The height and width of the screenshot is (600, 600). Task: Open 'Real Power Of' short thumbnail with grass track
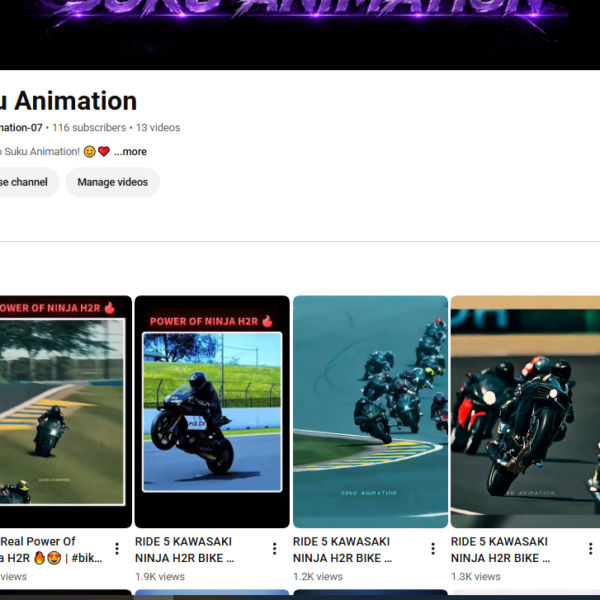click(66, 412)
